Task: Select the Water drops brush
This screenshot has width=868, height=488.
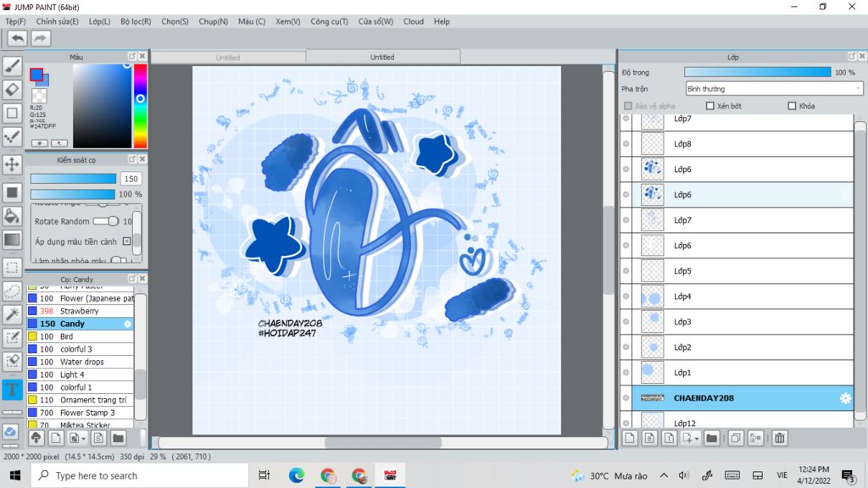Action: [81, 362]
